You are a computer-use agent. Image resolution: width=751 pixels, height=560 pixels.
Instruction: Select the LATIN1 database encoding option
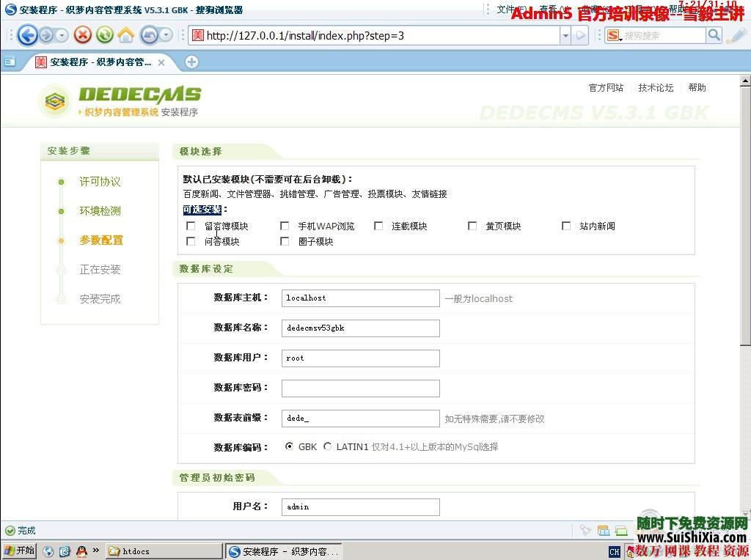[x=327, y=446]
